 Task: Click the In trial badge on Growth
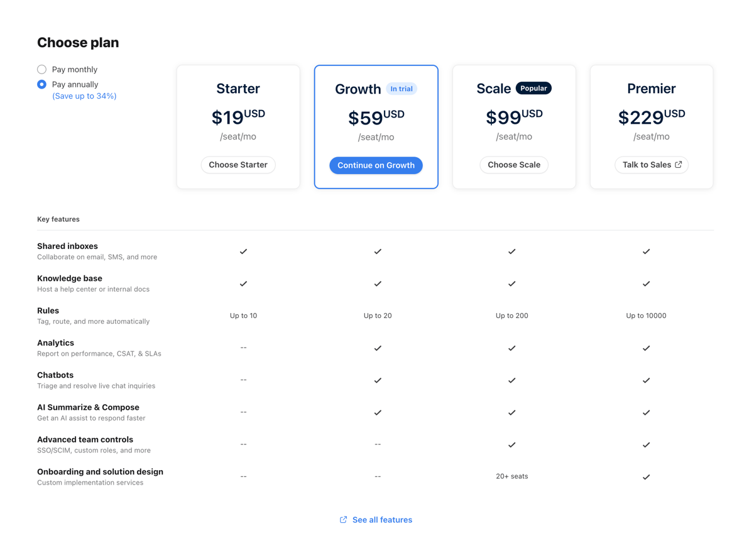coord(402,89)
